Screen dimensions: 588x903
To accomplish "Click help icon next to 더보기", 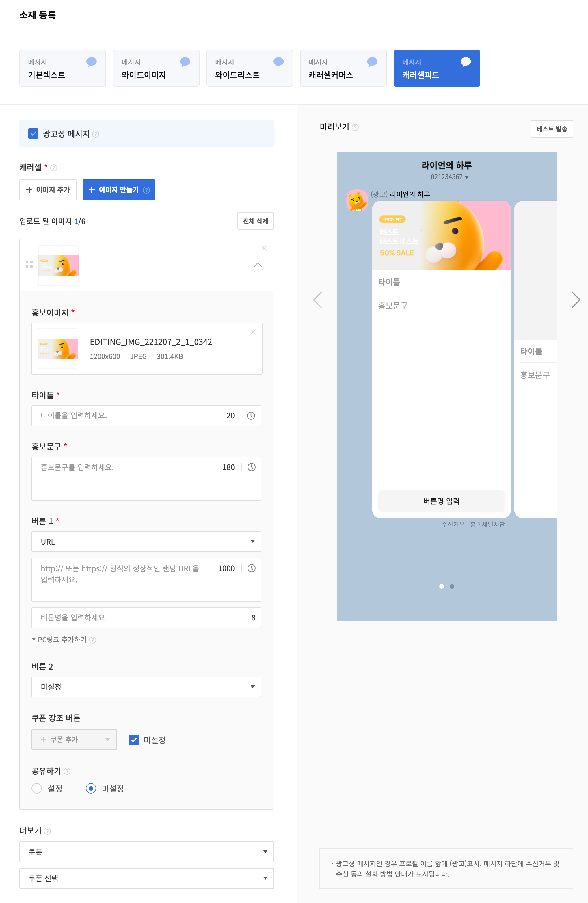I will (x=47, y=831).
